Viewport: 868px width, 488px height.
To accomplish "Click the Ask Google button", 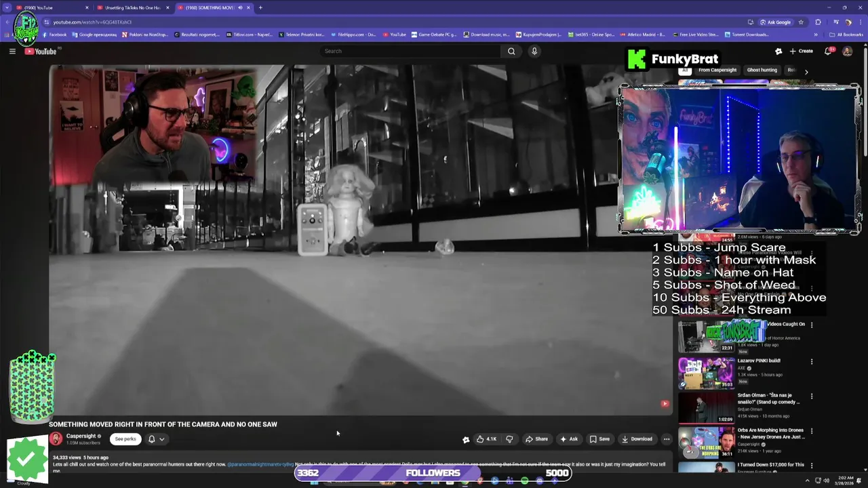I will [775, 22].
